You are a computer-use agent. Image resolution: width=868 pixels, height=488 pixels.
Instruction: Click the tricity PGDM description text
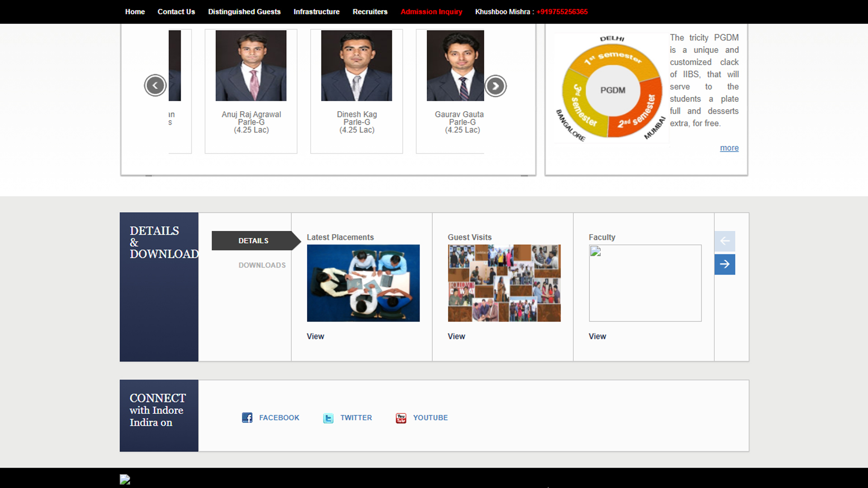coord(704,80)
